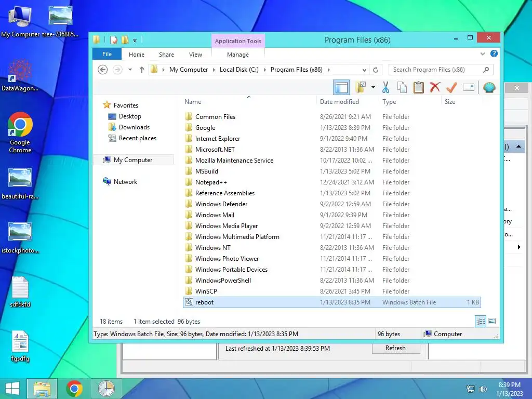Screen dimensions: 532x399
Task: Open the Home ribbon tab
Action: pos(137,55)
